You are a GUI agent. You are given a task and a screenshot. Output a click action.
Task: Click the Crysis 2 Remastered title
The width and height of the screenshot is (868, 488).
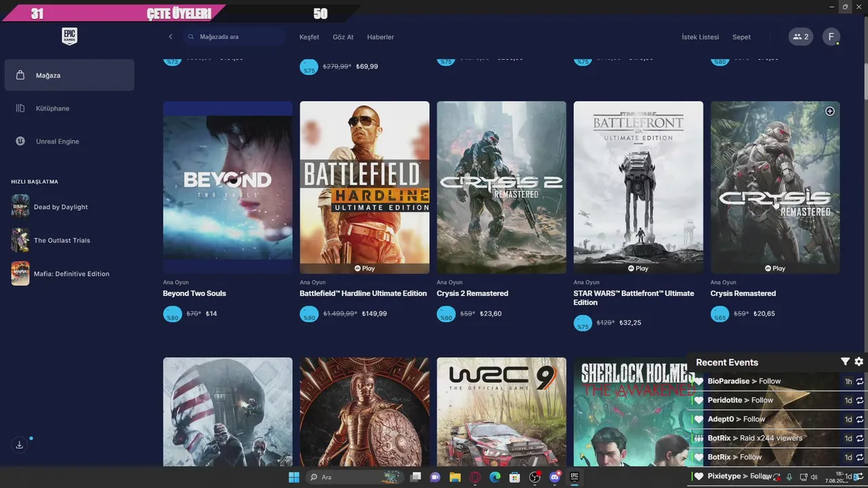point(473,293)
